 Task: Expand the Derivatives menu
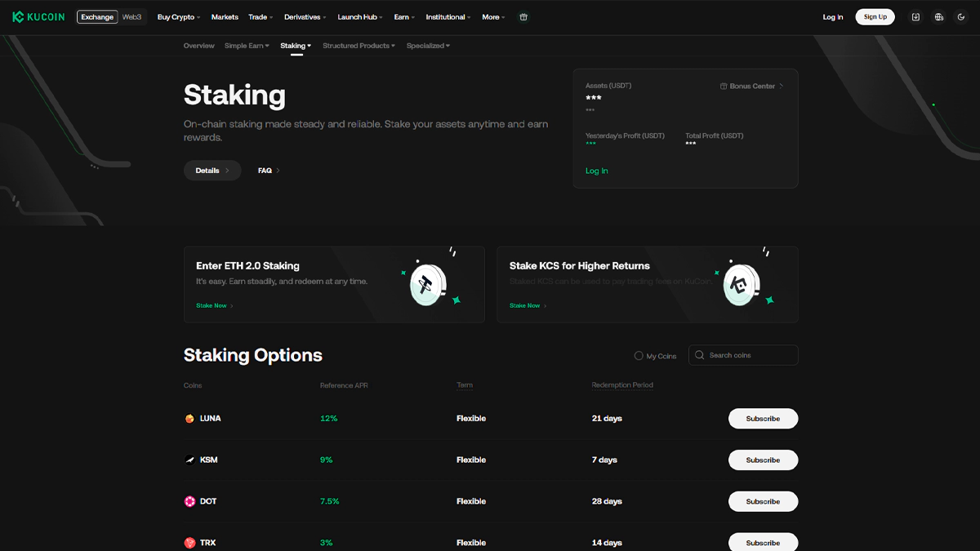click(305, 17)
